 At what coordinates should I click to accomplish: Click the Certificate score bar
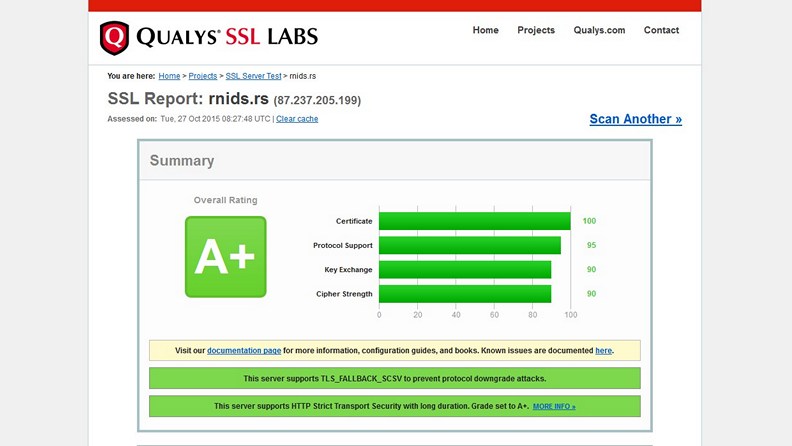click(x=474, y=221)
